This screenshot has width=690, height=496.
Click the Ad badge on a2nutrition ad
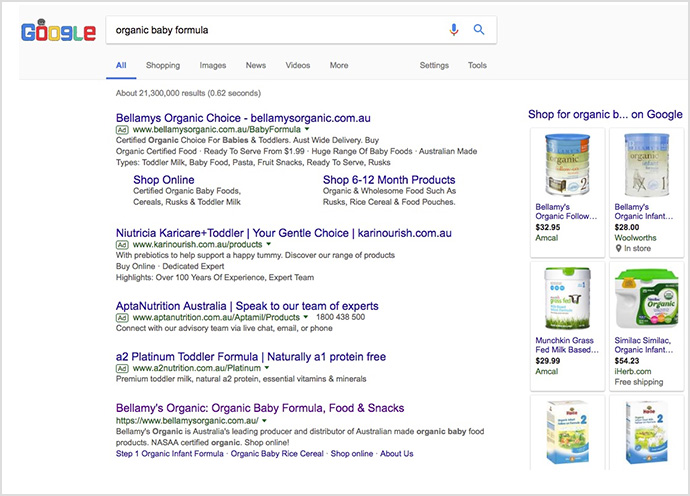point(122,368)
